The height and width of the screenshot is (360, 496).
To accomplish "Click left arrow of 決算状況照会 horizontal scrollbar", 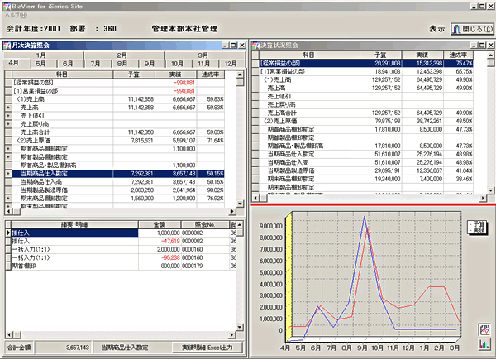I will [x=256, y=198].
